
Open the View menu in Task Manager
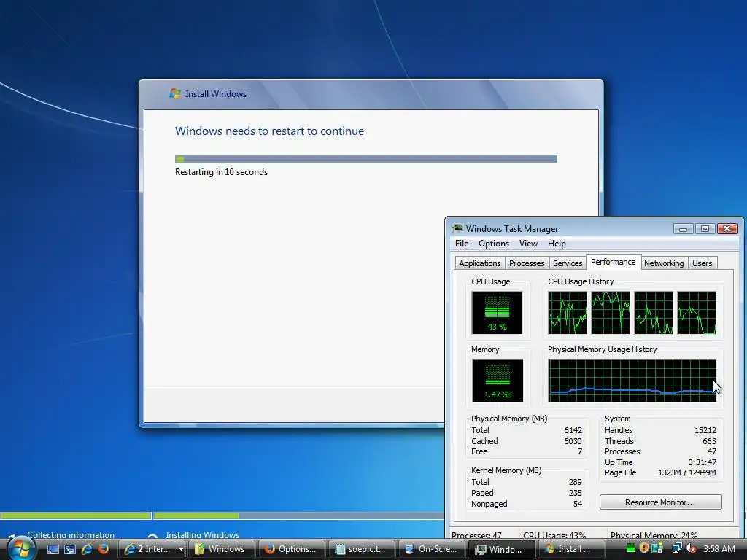click(528, 244)
